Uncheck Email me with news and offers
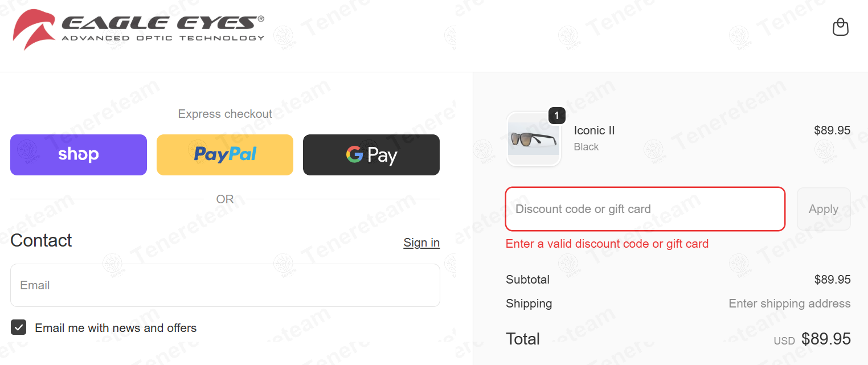The image size is (868, 365). point(19,327)
